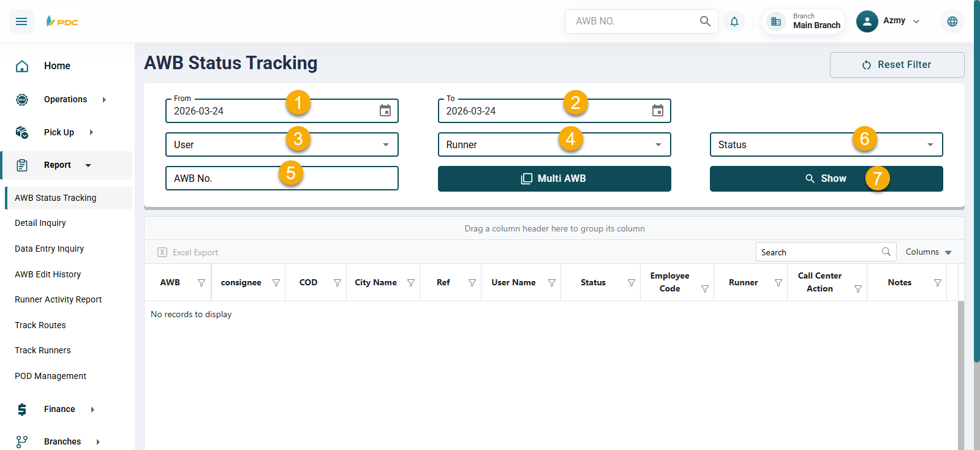Expand the Pick Up submenu arrow
The width and height of the screenshot is (980, 450).
click(91, 132)
